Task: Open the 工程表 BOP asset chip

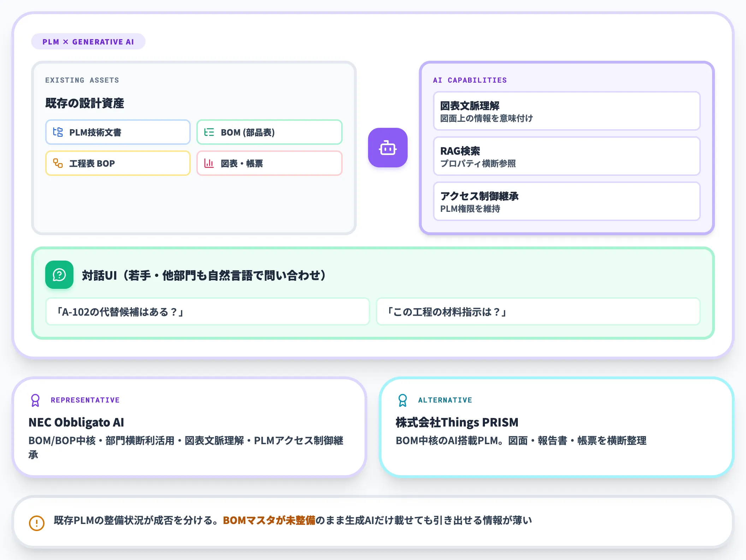Action: (x=118, y=163)
